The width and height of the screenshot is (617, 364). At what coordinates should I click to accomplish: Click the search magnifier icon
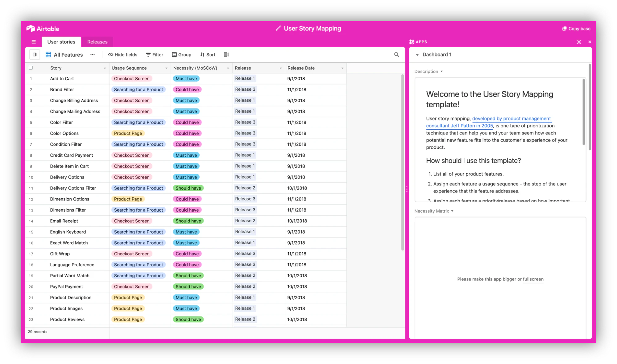tap(396, 55)
